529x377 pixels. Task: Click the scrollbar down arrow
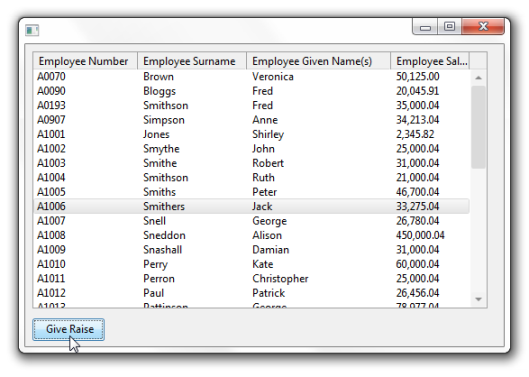(x=478, y=299)
